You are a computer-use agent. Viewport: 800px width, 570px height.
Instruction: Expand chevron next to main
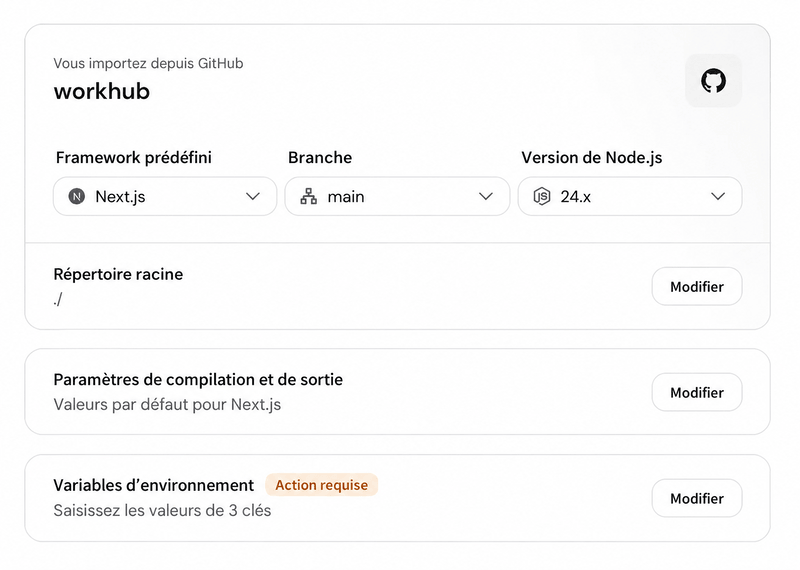(x=486, y=196)
